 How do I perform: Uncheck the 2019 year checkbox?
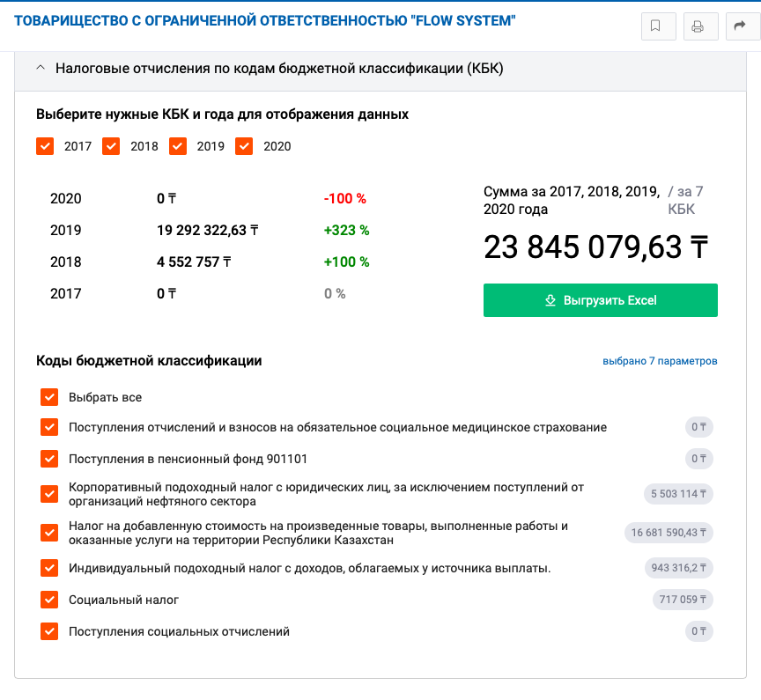click(178, 146)
